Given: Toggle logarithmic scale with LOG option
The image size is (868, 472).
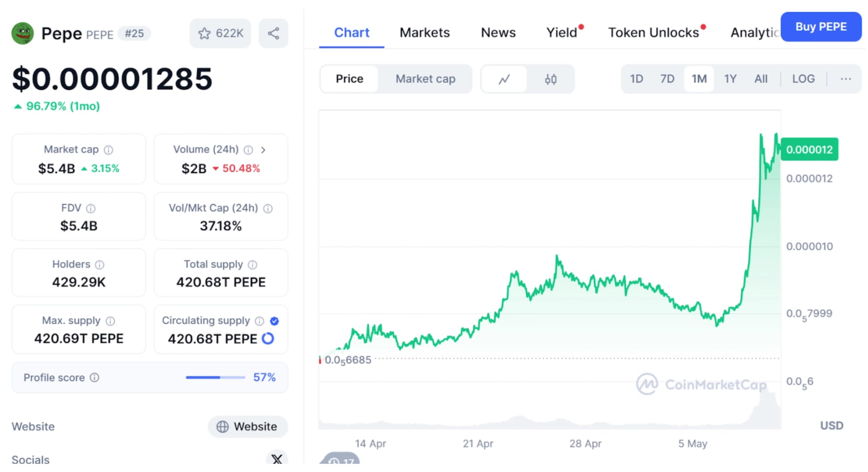Looking at the screenshot, I should click(803, 79).
